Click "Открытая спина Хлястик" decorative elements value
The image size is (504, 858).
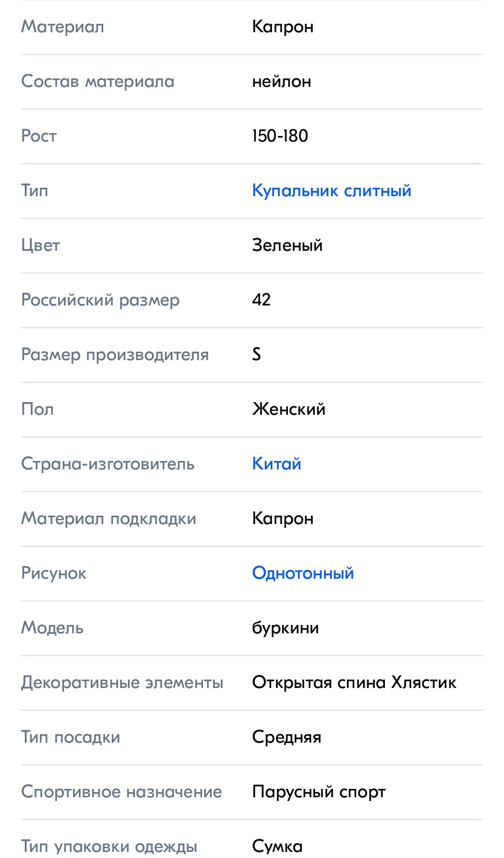[354, 682]
